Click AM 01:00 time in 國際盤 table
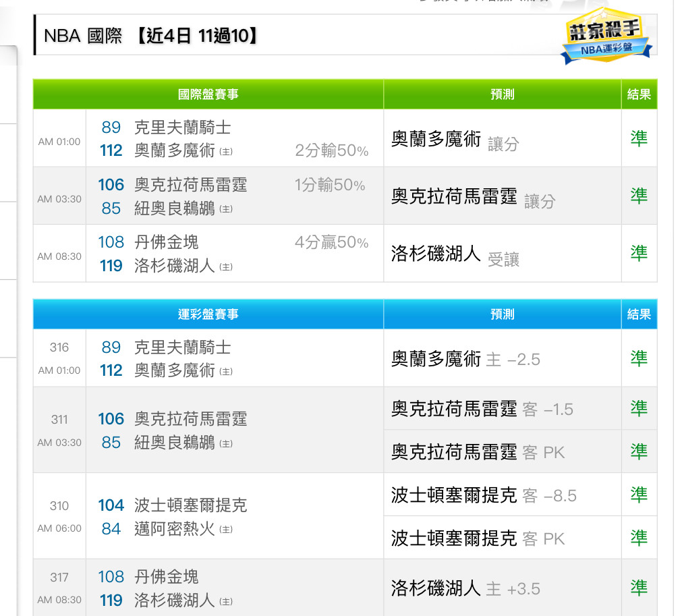682x616 pixels. click(59, 142)
